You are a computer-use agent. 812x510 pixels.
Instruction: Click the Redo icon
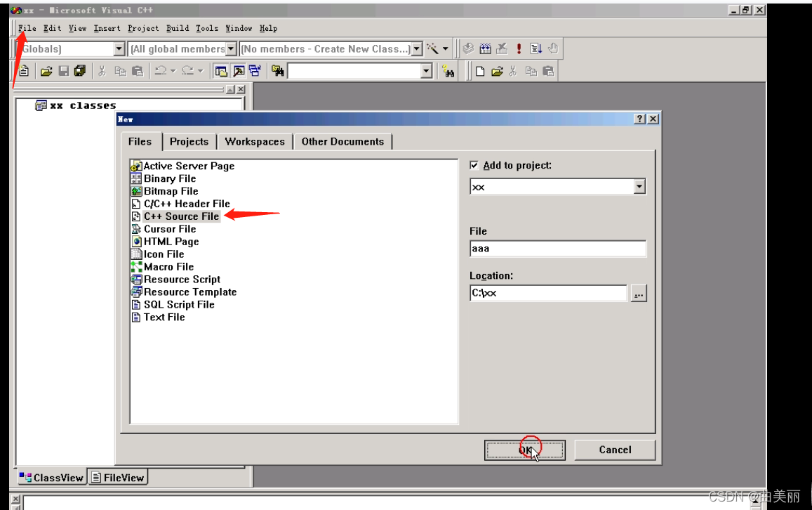[188, 71]
